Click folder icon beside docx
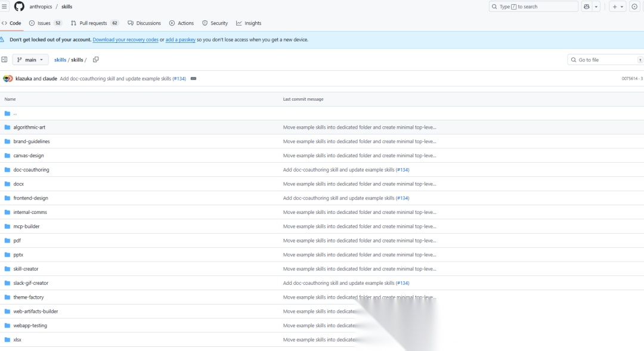The height and width of the screenshot is (351, 644). pos(7,184)
